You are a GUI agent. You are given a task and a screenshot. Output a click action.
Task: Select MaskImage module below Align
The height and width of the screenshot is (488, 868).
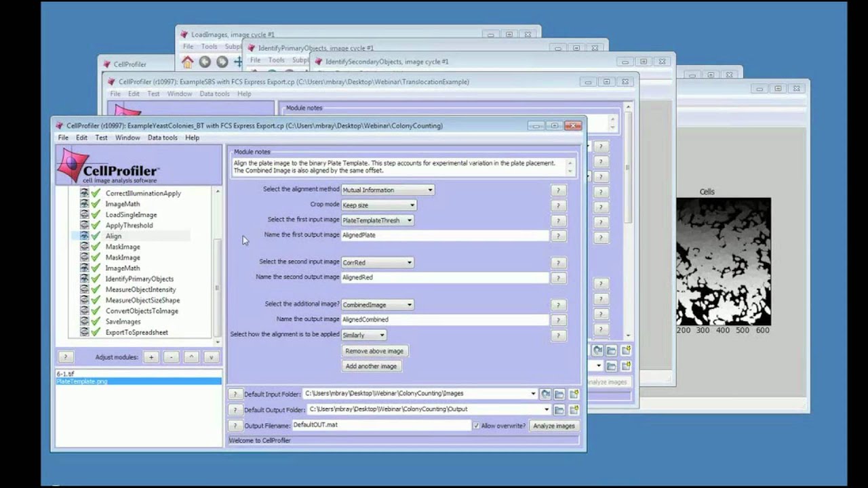point(123,247)
